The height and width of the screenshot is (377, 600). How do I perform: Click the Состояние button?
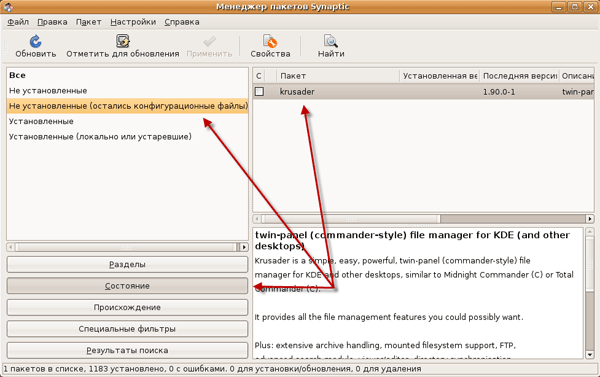[x=127, y=286]
